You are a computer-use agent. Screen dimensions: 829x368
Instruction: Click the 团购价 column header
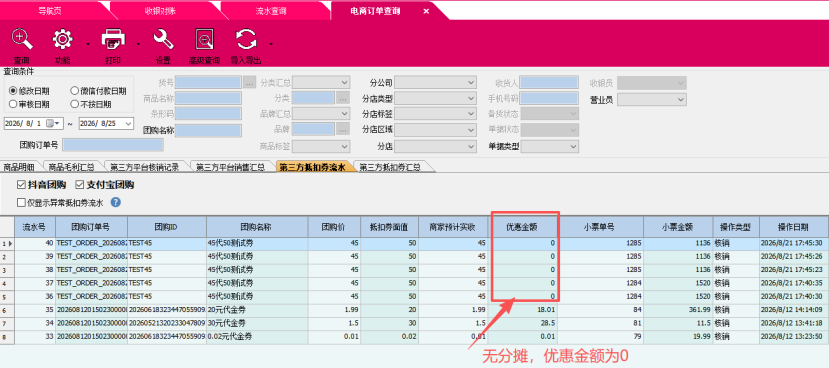point(334,227)
